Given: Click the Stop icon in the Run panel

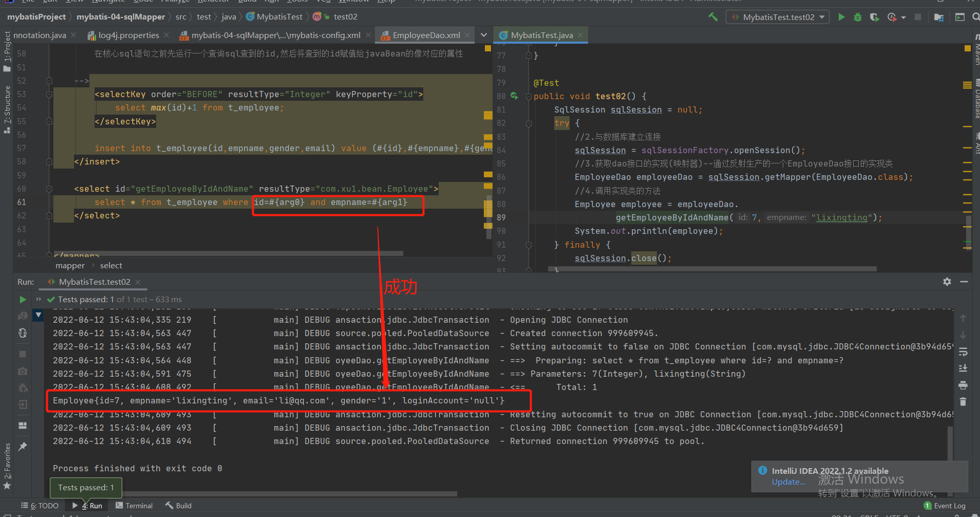Looking at the screenshot, I should (23, 354).
